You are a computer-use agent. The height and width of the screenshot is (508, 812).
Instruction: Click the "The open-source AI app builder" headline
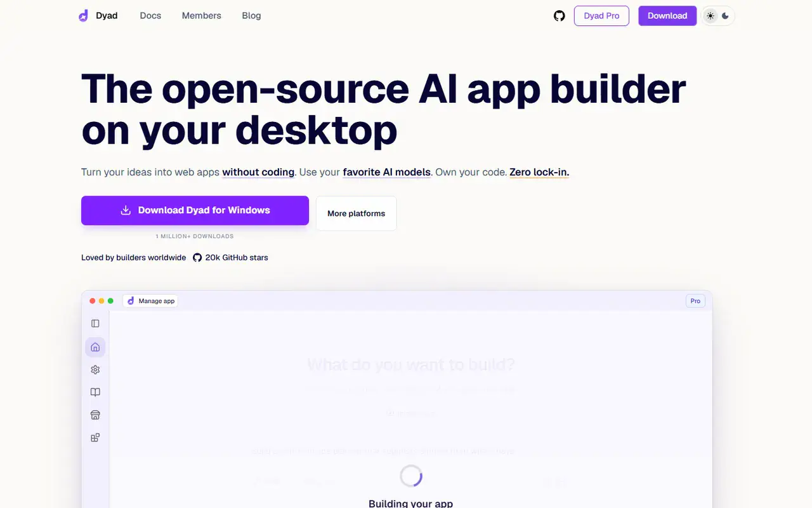point(384,88)
